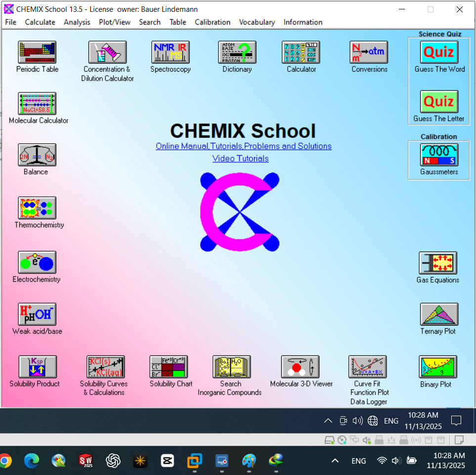The height and width of the screenshot is (475, 476).
Task: Open the Gaussmeters calibration
Action: click(439, 155)
